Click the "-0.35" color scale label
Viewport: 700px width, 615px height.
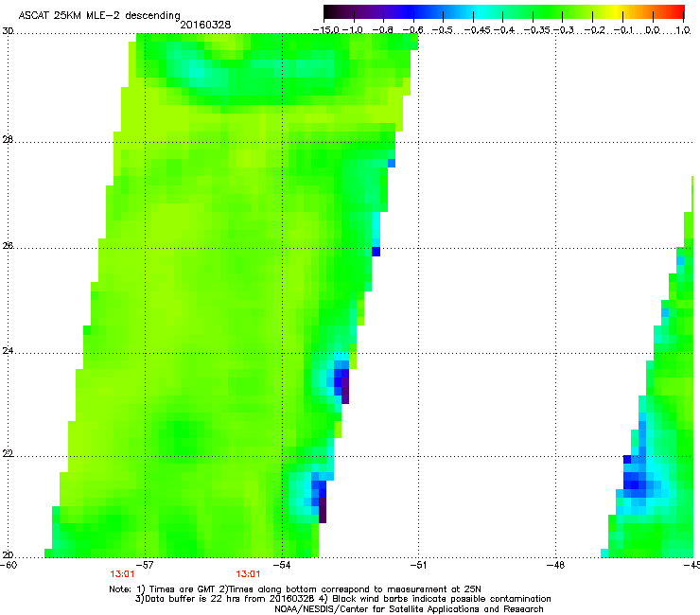[x=537, y=30]
